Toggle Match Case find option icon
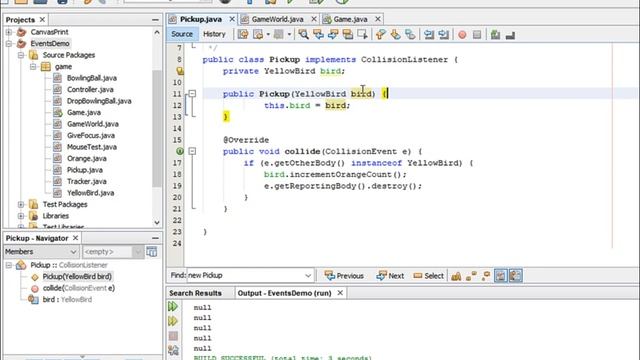The width and height of the screenshot is (640, 360). 456,276
